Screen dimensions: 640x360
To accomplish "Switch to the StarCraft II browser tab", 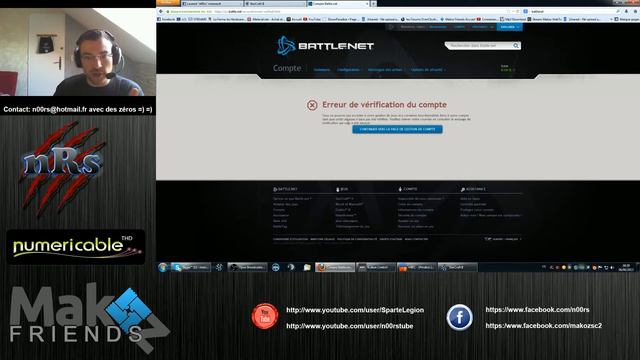I will point(274,4).
